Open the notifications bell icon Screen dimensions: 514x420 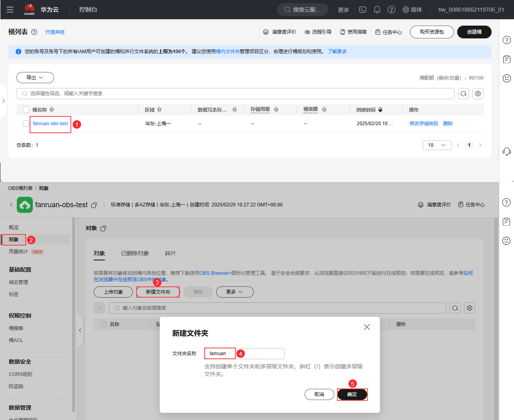point(377,9)
